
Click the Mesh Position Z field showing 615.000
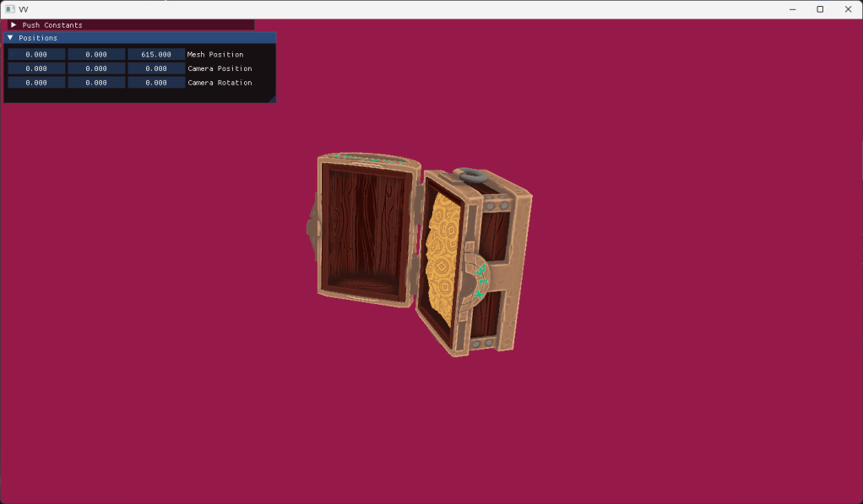coord(156,54)
